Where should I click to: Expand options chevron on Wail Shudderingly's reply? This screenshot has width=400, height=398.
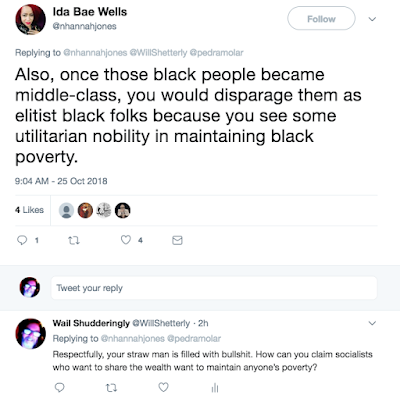pyautogui.click(x=372, y=323)
